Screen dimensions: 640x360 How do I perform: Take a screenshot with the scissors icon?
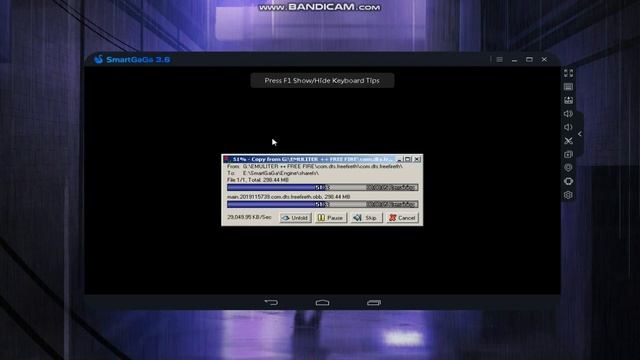pos(568,141)
